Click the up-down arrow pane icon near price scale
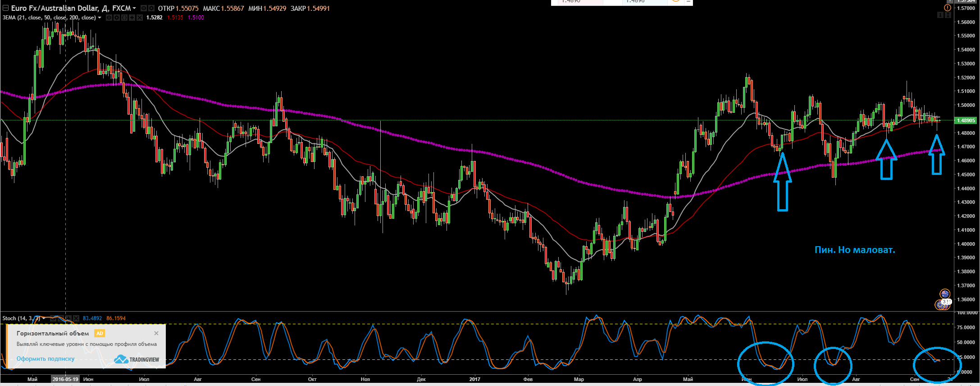This screenshot has height=386, width=980. coord(948,15)
